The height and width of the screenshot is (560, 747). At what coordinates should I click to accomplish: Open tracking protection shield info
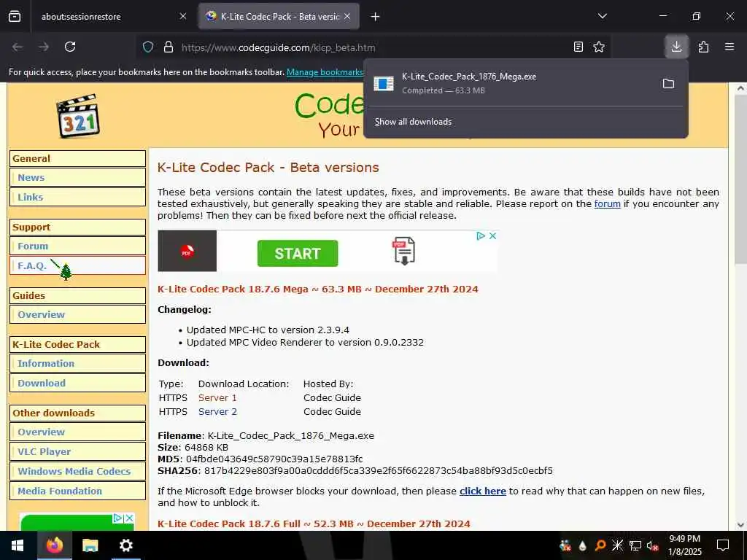tap(148, 47)
